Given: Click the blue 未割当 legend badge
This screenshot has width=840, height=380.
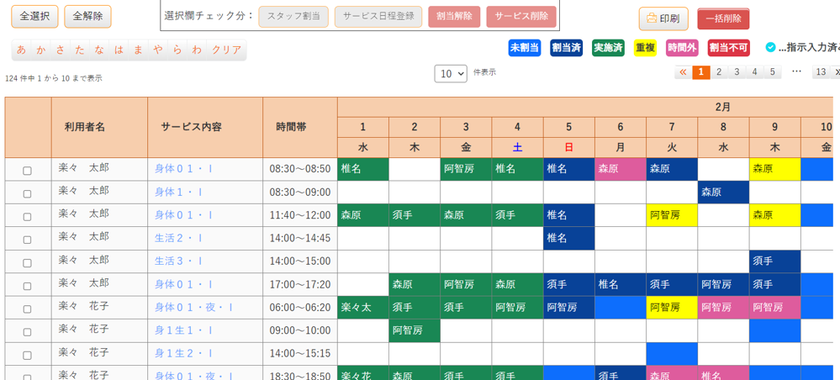Looking at the screenshot, I should 524,48.
